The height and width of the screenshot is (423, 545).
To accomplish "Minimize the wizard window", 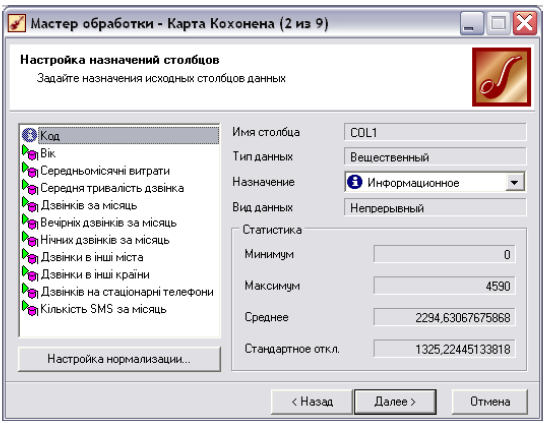I will tap(472, 23).
